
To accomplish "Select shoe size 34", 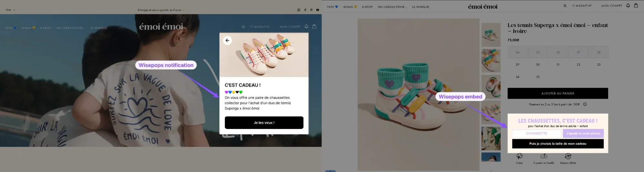I will tap(517, 77).
